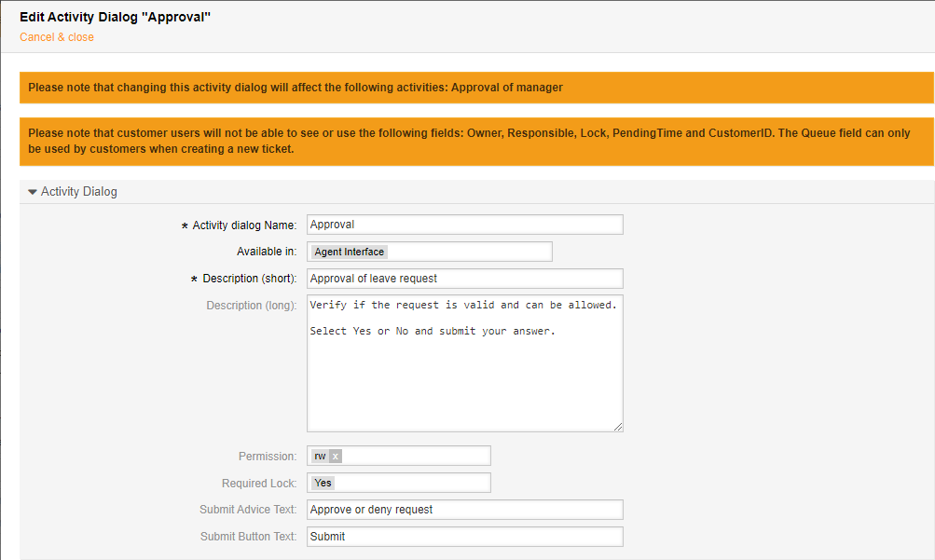The image size is (935, 560).
Task: Click into the Description (short) input
Action: 464,279
